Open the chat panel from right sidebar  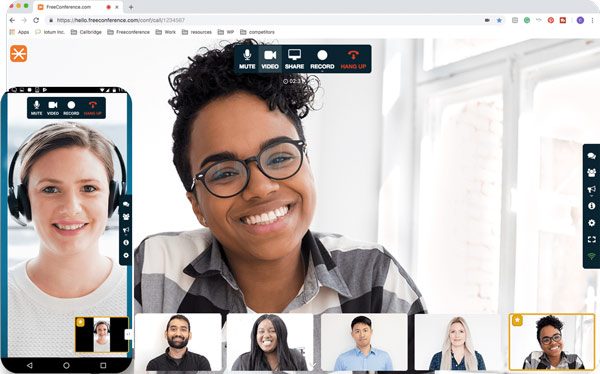click(592, 156)
